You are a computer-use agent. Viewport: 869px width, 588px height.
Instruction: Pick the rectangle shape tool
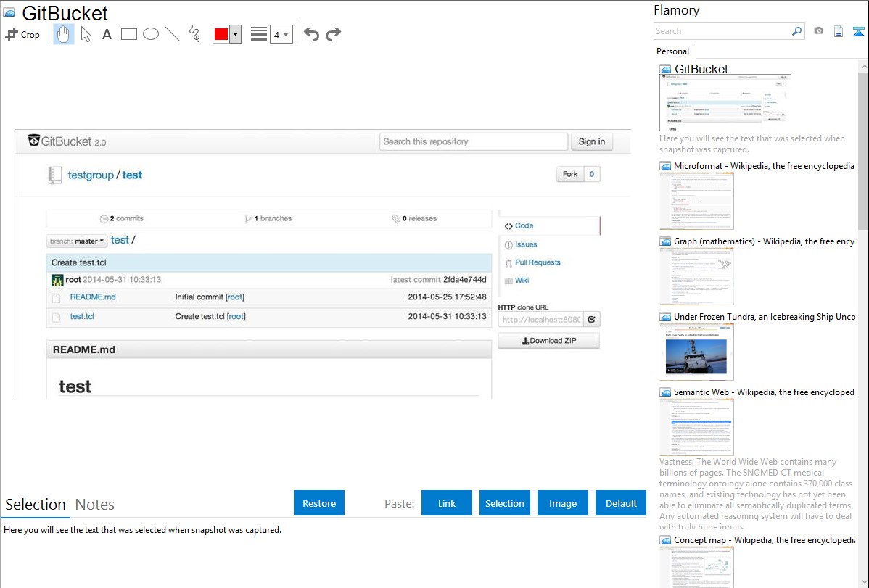tap(129, 34)
